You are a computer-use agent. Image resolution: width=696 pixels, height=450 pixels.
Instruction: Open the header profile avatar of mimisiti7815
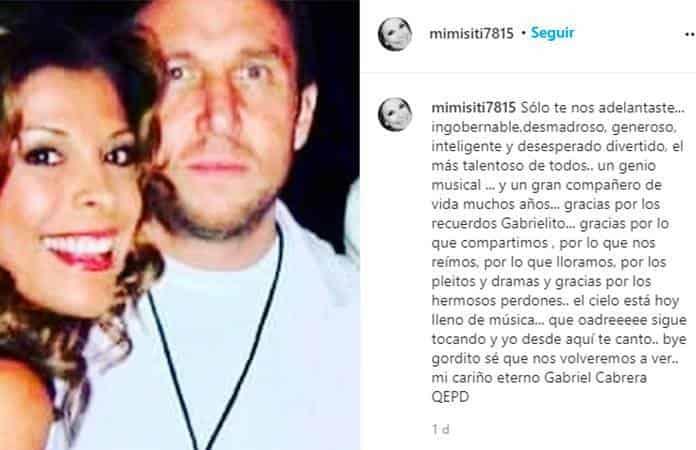395,34
